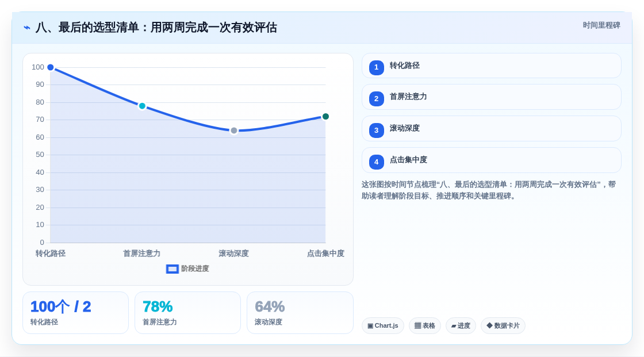The height and width of the screenshot is (357, 644).
Task: Click the y-axis value 100
Action: tap(38, 67)
